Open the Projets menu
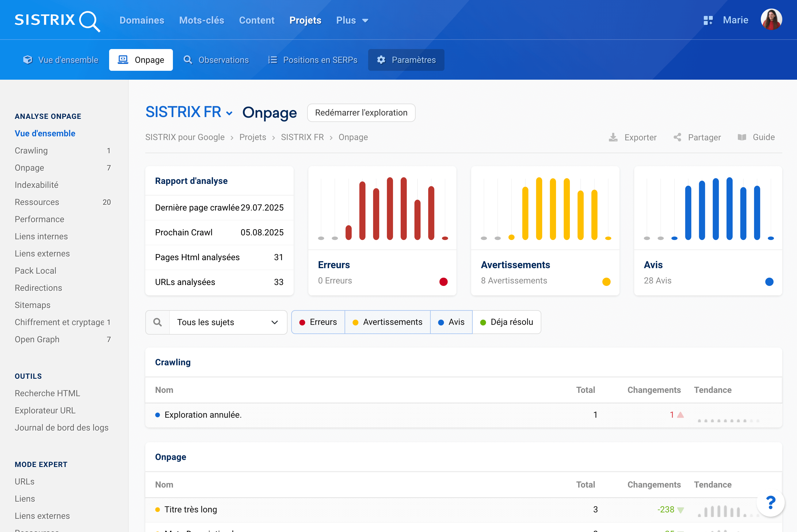This screenshot has width=797, height=532. point(305,20)
